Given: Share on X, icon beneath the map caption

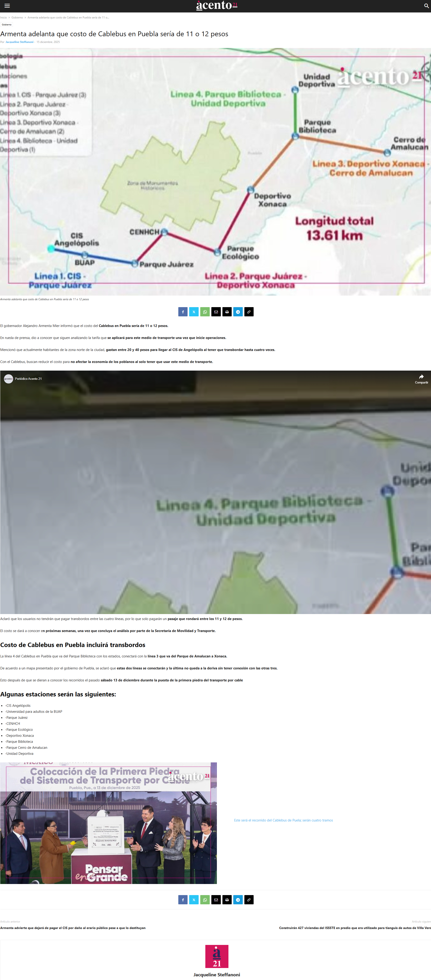Looking at the screenshot, I should coord(194,312).
